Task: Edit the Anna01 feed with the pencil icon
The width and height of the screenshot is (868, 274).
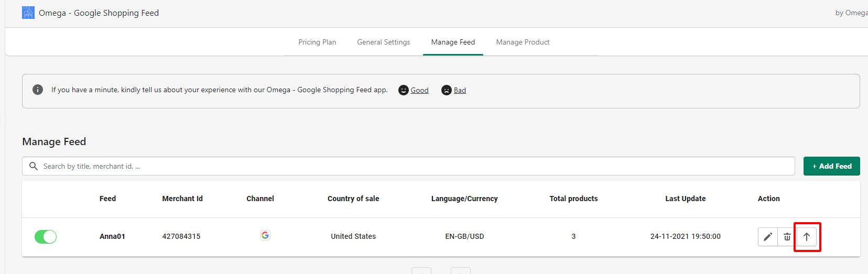Action: (767, 237)
